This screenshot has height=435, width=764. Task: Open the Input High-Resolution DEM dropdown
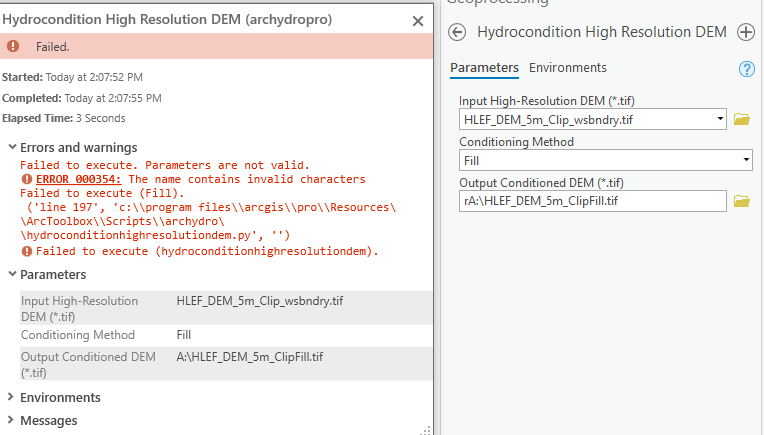click(x=721, y=120)
